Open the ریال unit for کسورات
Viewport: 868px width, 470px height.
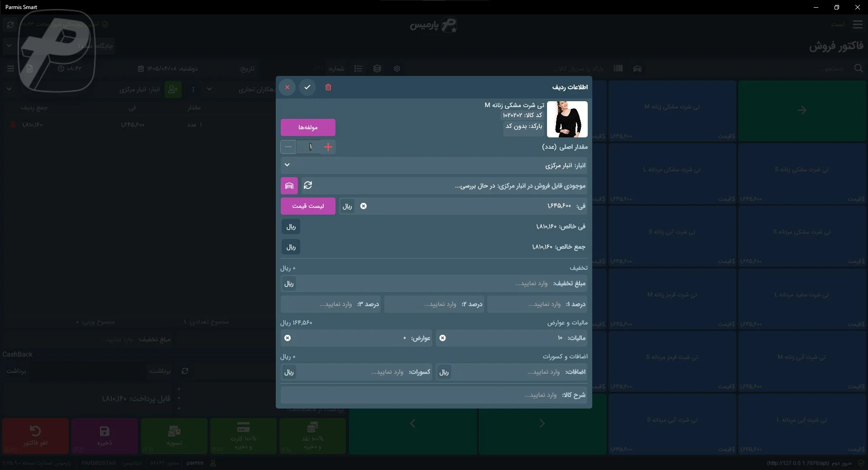[289, 372]
